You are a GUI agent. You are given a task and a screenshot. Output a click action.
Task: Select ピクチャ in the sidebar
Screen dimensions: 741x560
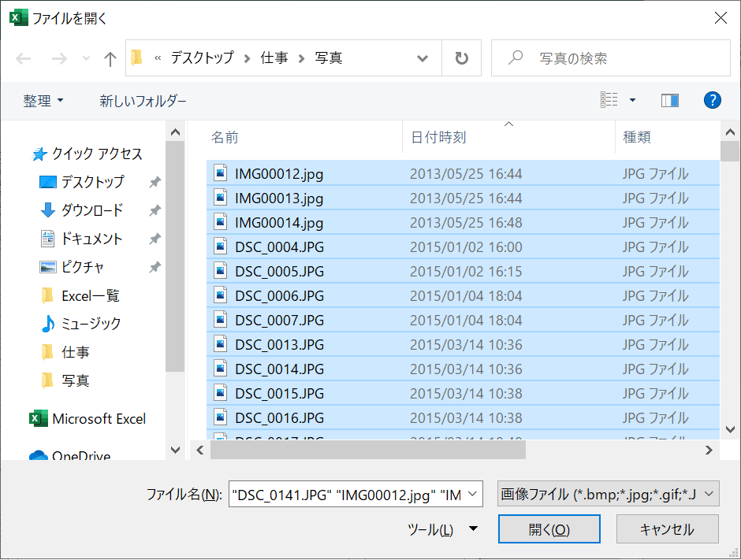pos(83,267)
